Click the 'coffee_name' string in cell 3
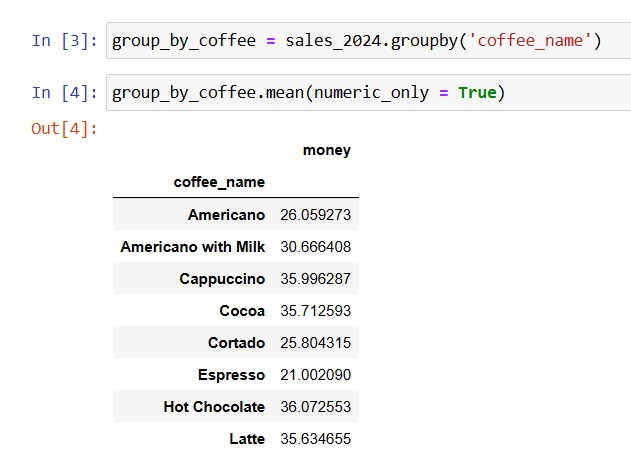 tap(530, 41)
